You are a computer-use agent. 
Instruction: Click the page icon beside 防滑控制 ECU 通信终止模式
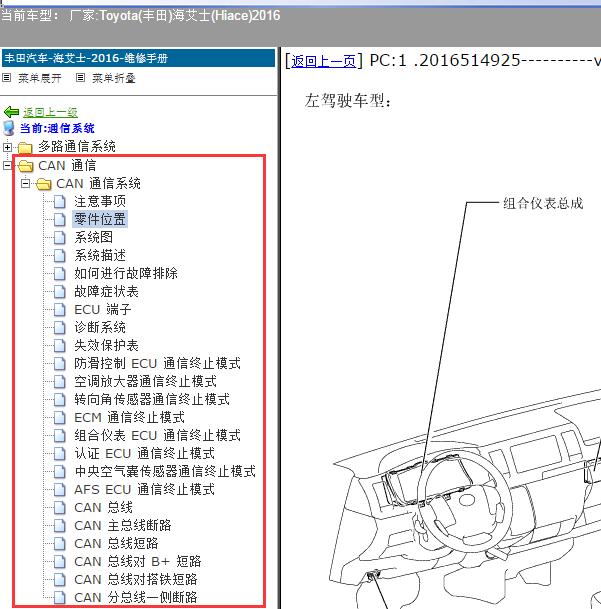point(59,364)
